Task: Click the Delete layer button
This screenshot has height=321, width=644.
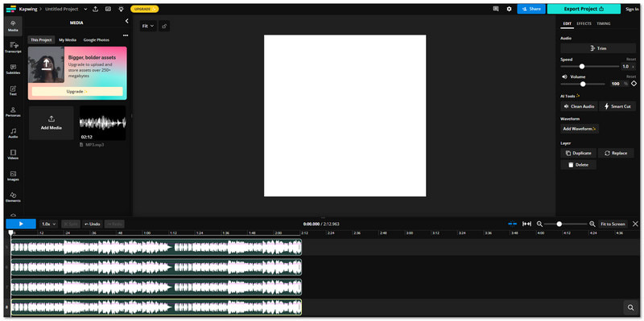Action: (x=578, y=165)
